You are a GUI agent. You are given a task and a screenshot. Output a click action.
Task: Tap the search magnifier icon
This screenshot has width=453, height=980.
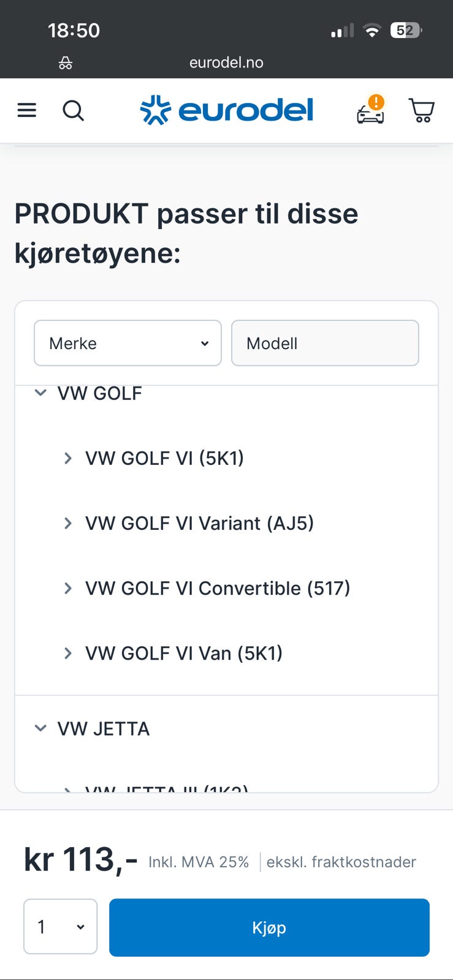click(x=74, y=111)
